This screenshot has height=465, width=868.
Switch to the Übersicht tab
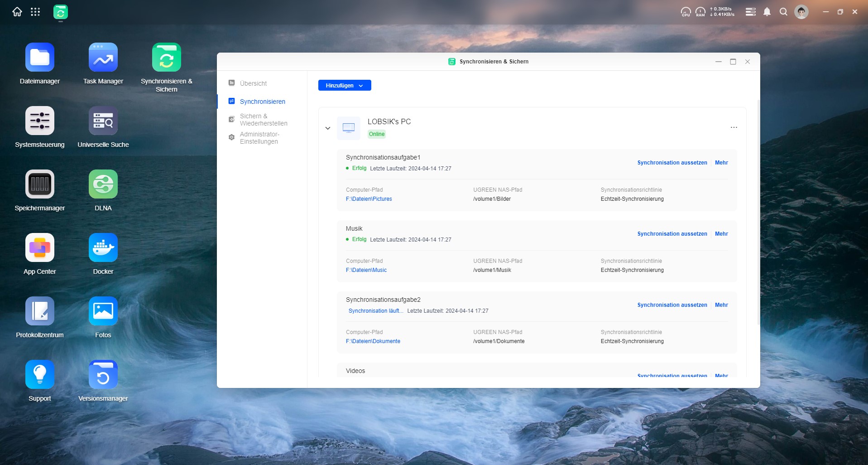tap(253, 83)
